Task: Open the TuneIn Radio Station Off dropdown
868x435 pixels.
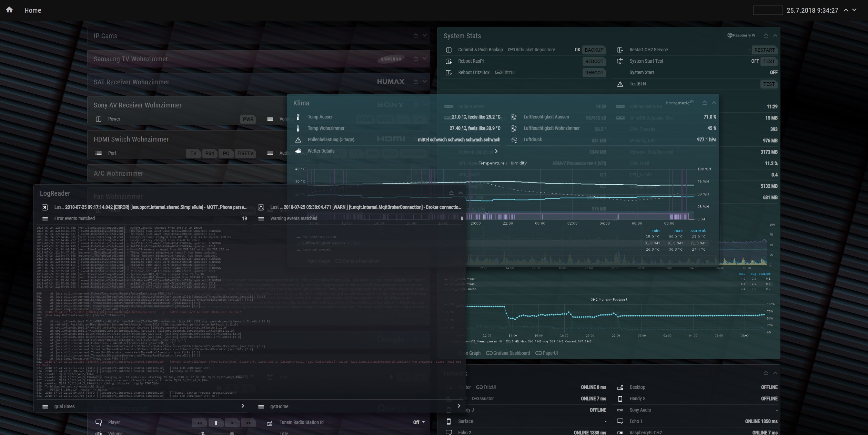Action: (x=419, y=422)
